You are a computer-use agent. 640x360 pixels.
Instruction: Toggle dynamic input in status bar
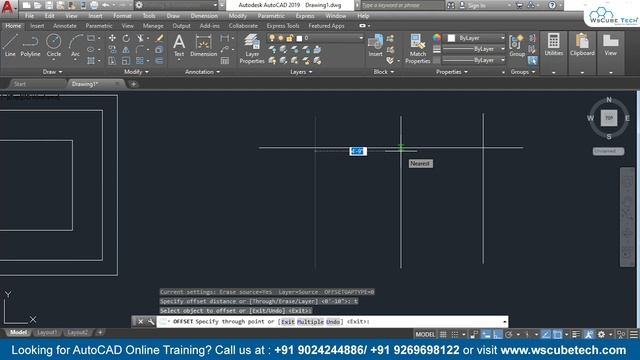[x=486, y=335]
